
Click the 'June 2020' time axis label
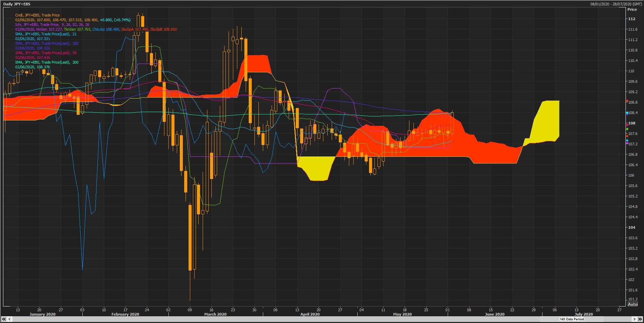coord(495,314)
